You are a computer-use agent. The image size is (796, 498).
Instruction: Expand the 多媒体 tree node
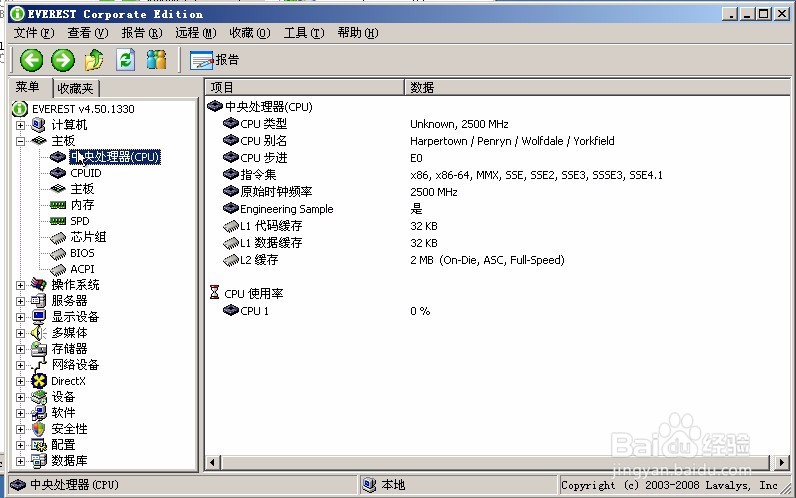(x=20, y=333)
